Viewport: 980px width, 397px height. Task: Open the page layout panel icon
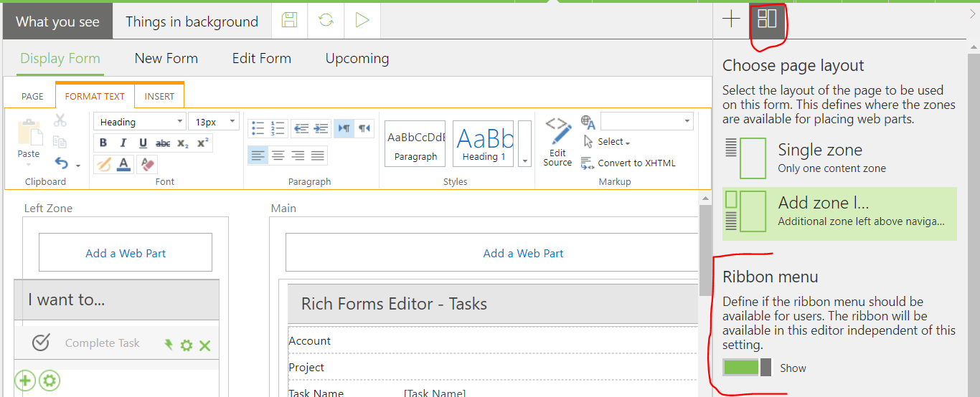point(767,19)
